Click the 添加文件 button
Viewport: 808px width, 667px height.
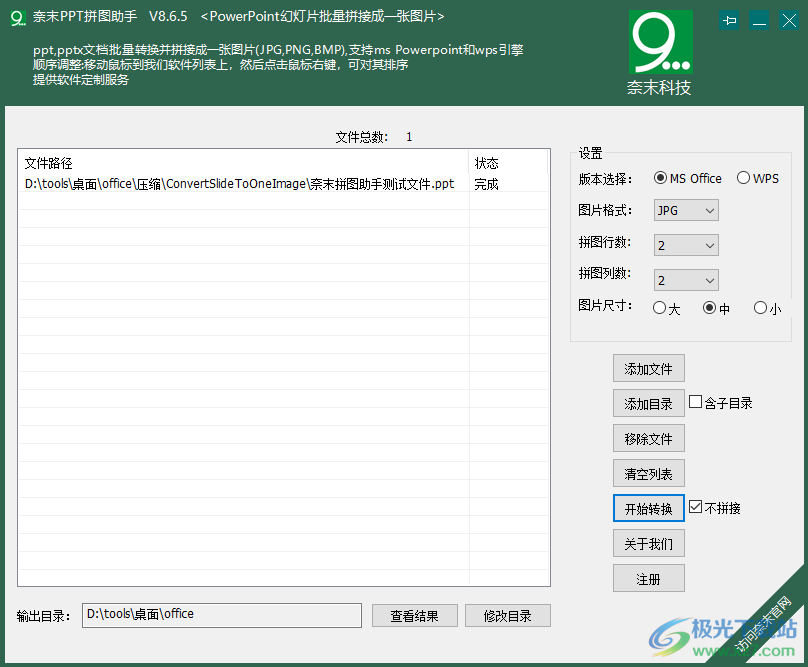[x=648, y=368]
